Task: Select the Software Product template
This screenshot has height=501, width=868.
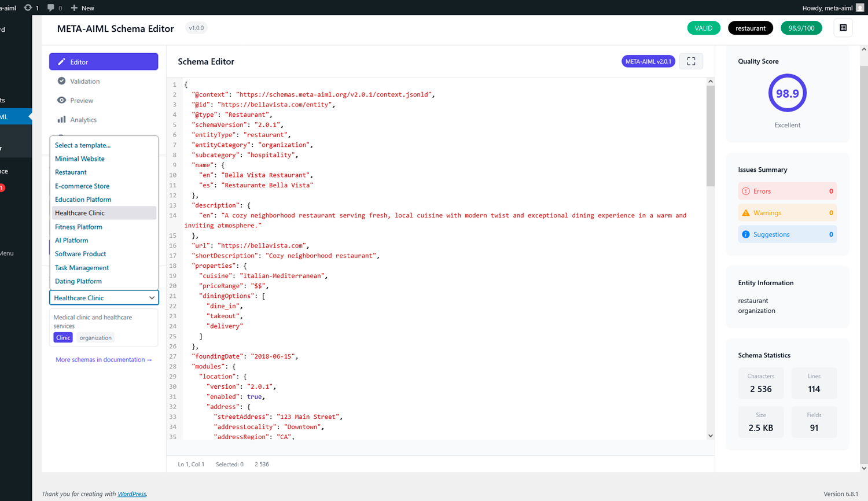Action: 104,254
